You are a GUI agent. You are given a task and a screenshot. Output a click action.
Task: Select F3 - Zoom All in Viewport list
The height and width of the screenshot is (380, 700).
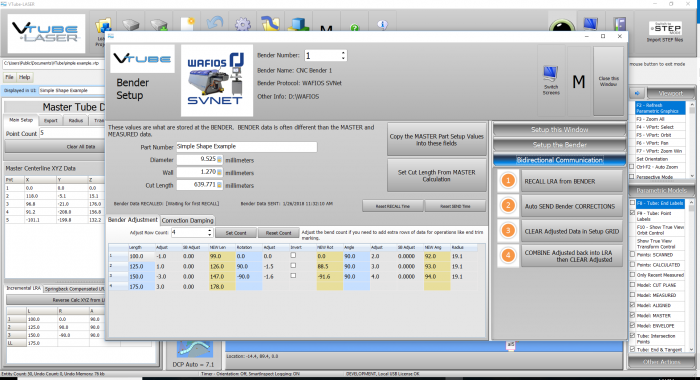pos(660,119)
